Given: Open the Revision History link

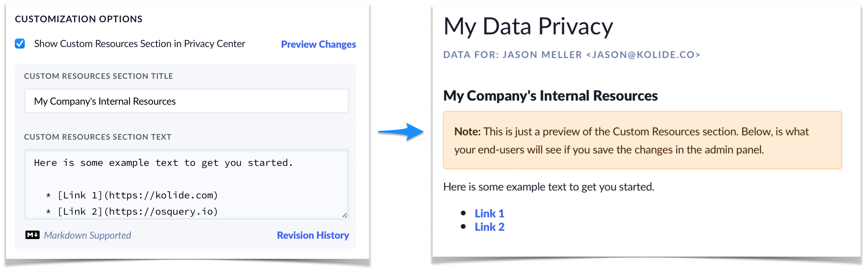Looking at the screenshot, I should [x=313, y=235].
